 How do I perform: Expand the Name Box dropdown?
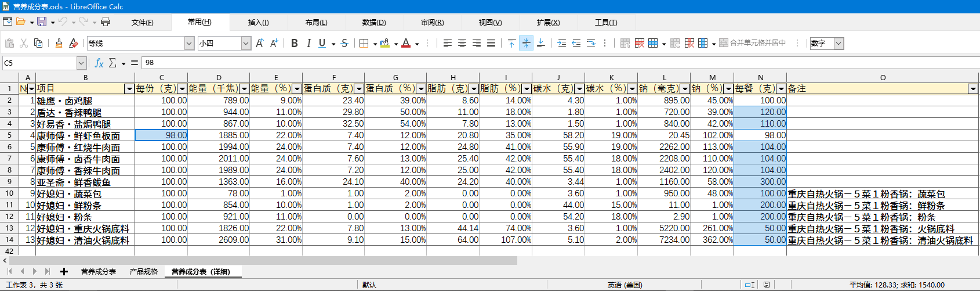point(82,63)
